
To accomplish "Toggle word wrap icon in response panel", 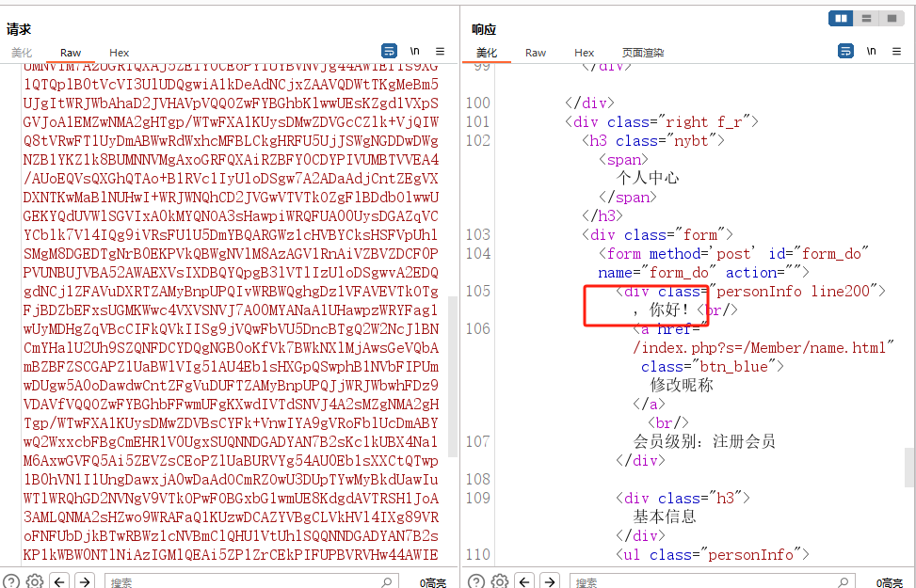I will pos(845,51).
